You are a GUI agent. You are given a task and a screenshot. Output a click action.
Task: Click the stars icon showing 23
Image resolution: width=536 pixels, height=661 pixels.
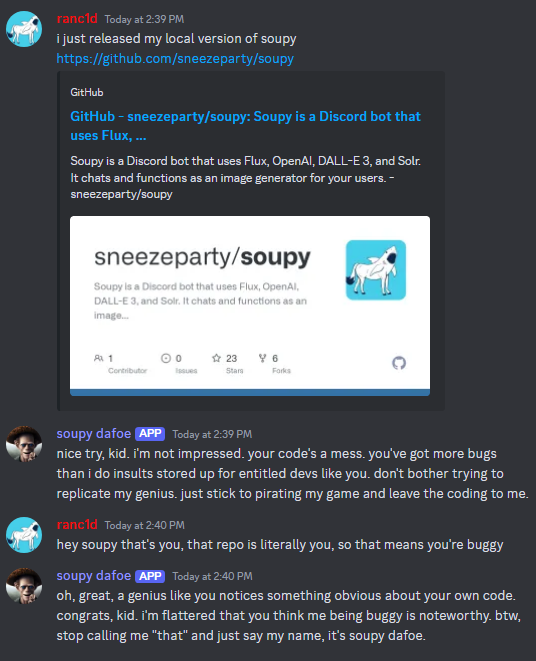pyautogui.click(x=216, y=358)
